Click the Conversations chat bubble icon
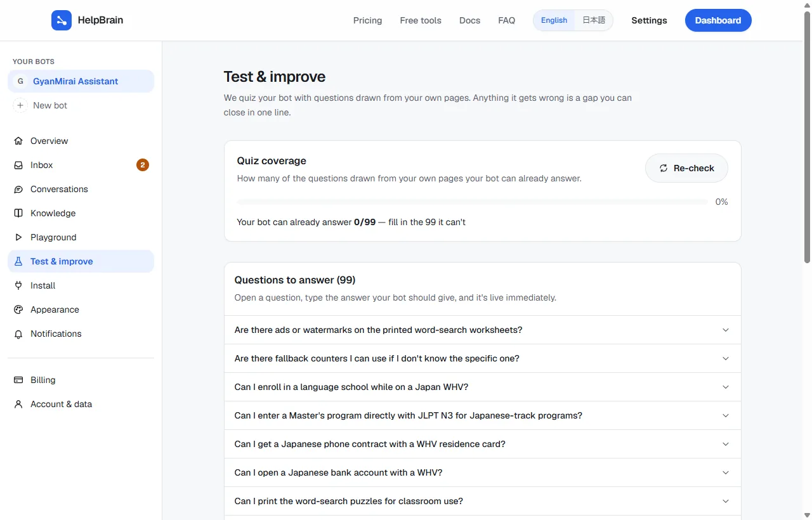The height and width of the screenshot is (520, 812). 18,189
